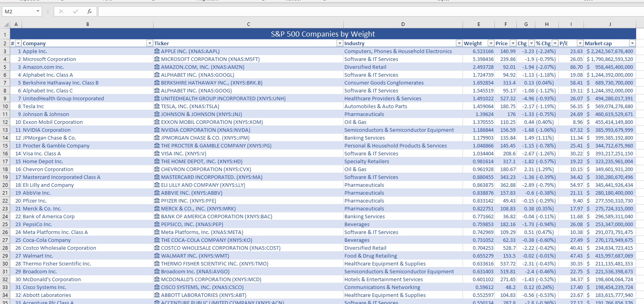Open the Company column filter dropdown
This screenshot has width=644, height=304.
[150, 43]
